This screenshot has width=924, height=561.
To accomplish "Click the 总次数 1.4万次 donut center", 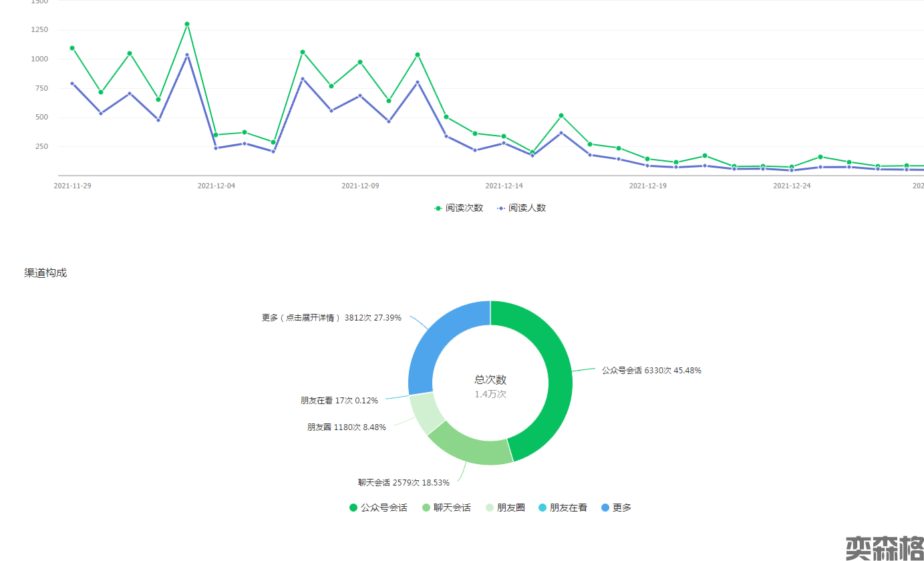I will tap(490, 386).
